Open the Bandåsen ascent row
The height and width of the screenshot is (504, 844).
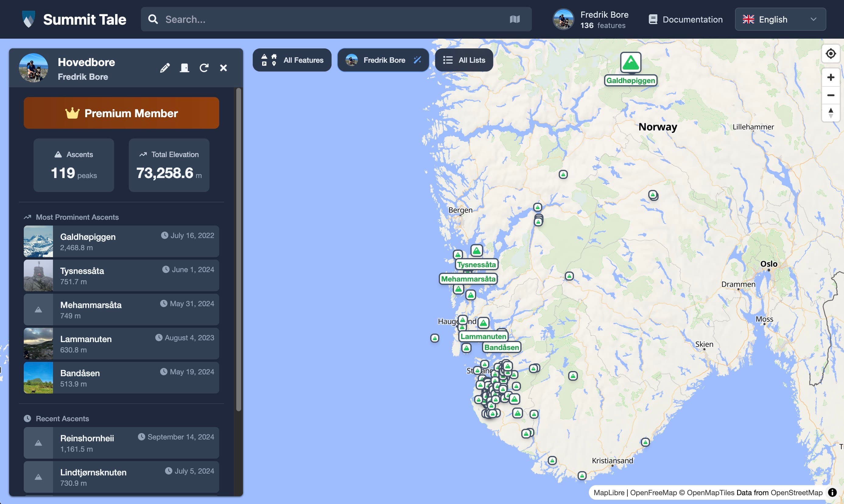pyautogui.click(x=121, y=378)
